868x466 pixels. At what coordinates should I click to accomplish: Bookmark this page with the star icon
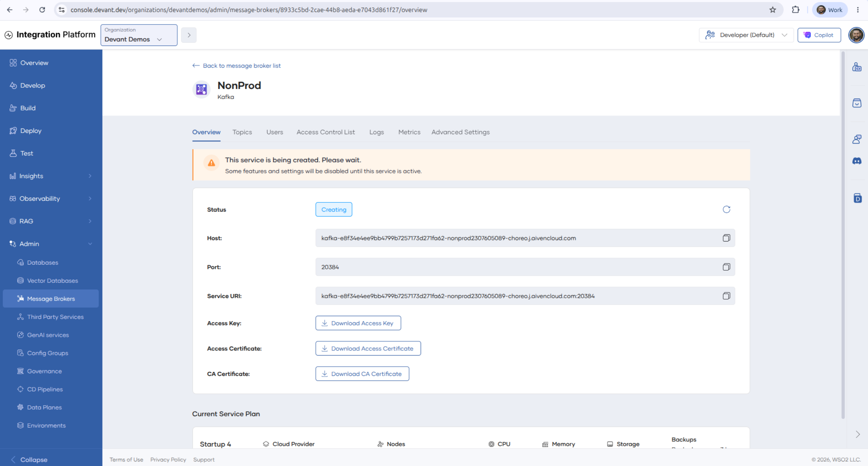772,10
